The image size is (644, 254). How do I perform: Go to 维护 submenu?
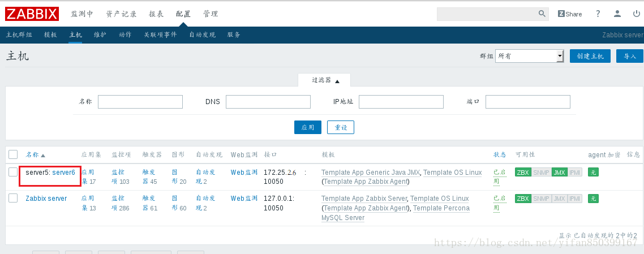tap(100, 35)
